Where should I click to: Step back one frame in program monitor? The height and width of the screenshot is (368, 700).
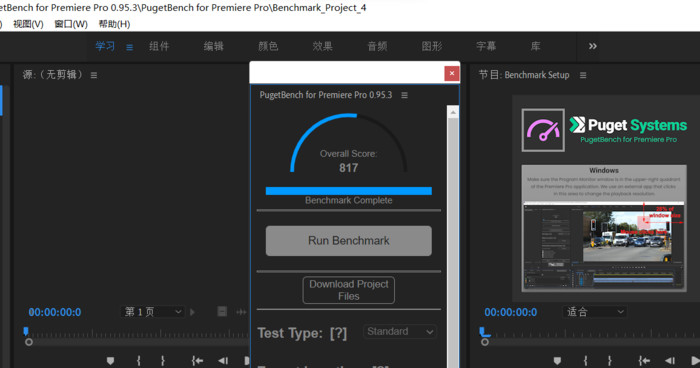(670, 360)
